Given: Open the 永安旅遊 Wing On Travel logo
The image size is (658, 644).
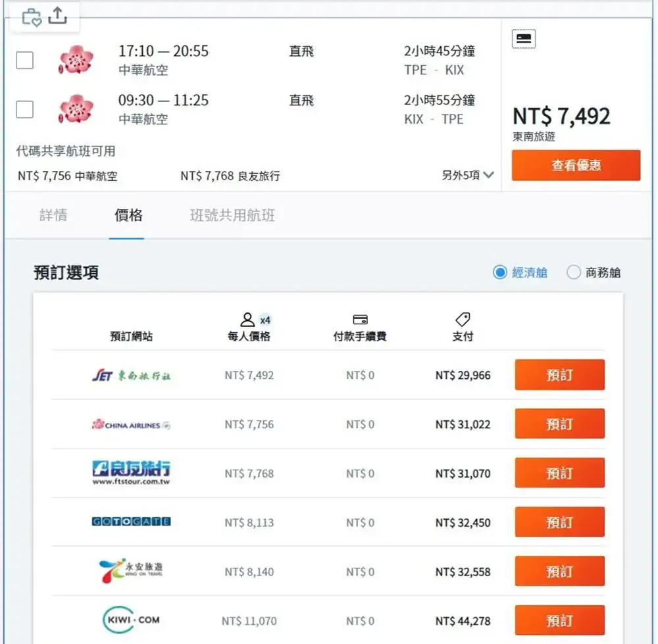Looking at the screenshot, I should tap(132, 570).
